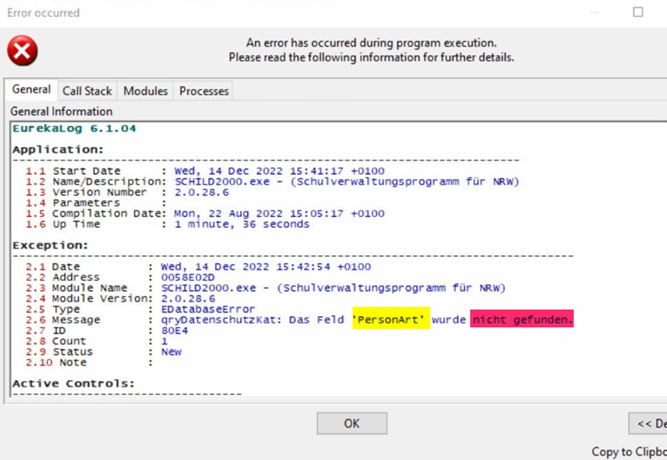
Task: Click the red error X icon
Action: 22,51
